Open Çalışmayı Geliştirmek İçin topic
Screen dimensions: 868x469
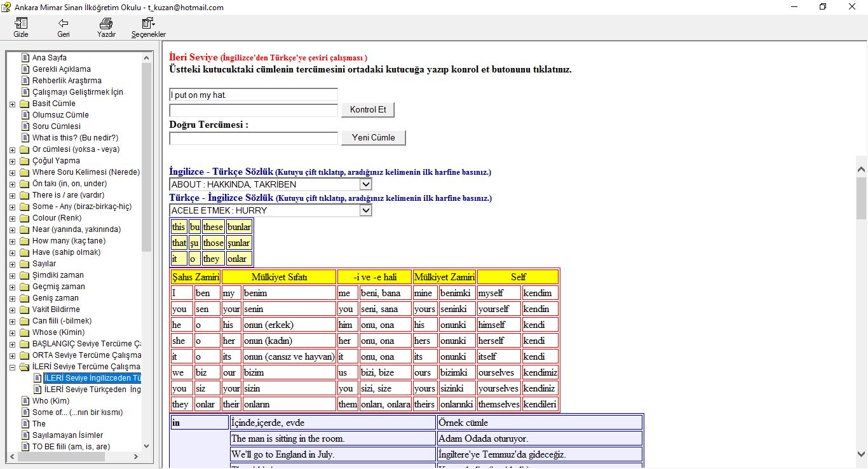pyautogui.click(x=78, y=92)
